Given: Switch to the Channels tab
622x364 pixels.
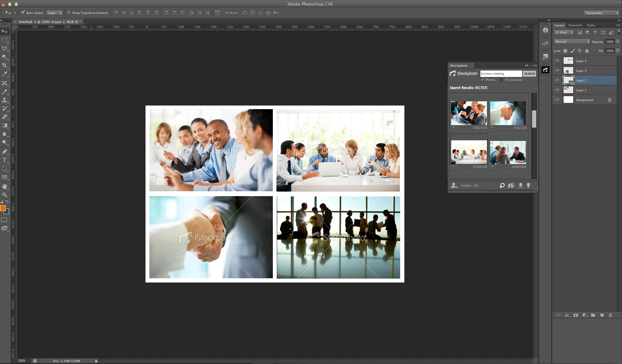Looking at the screenshot, I should 575,25.
